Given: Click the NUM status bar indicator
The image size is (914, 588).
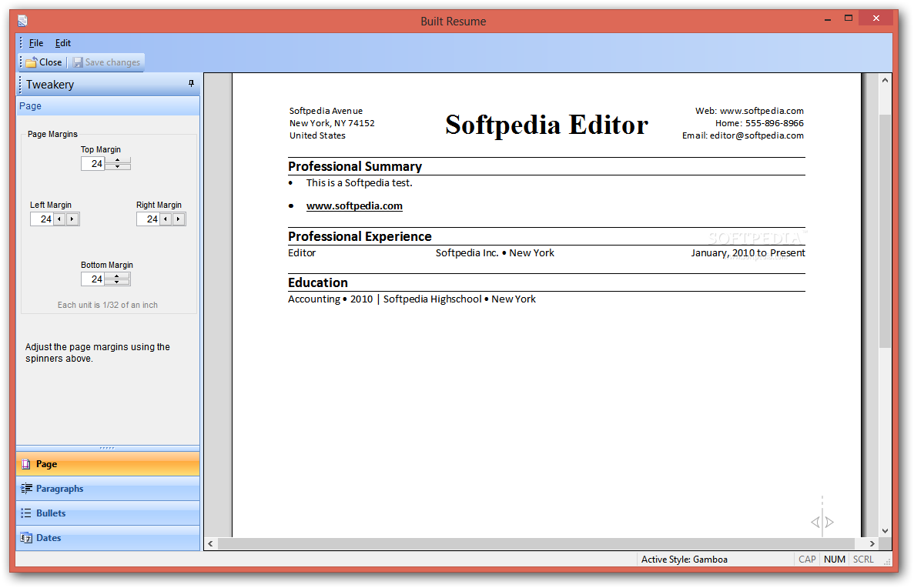Looking at the screenshot, I should (834, 559).
